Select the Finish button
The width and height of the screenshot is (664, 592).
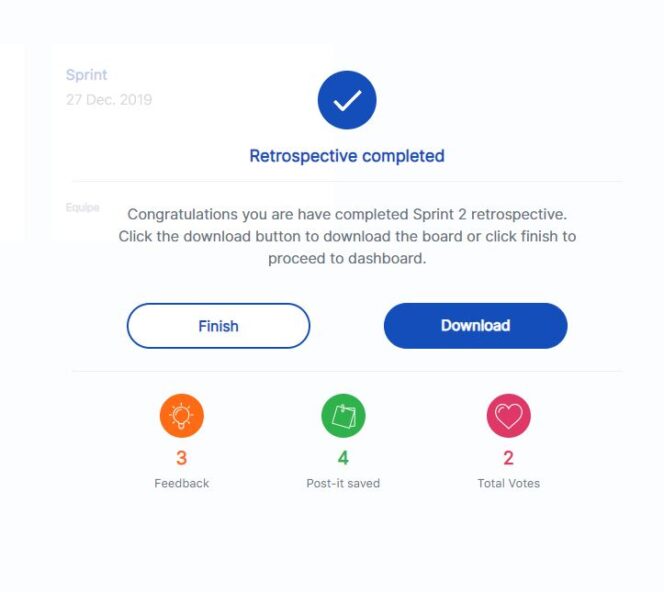[x=219, y=326]
